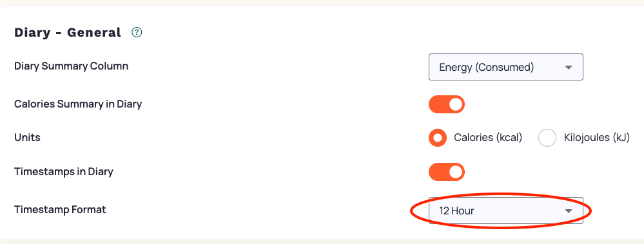Click the Diary - General section heading
The height and width of the screenshot is (244, 644).
pyautogui.click(x=68, y=32)
